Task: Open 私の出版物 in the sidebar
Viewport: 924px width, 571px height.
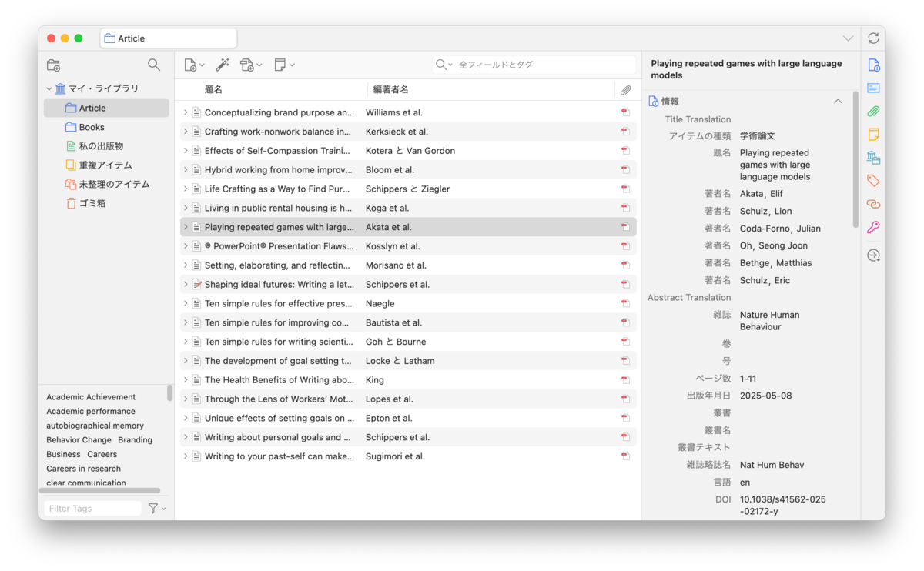Action: coord(106,146)
